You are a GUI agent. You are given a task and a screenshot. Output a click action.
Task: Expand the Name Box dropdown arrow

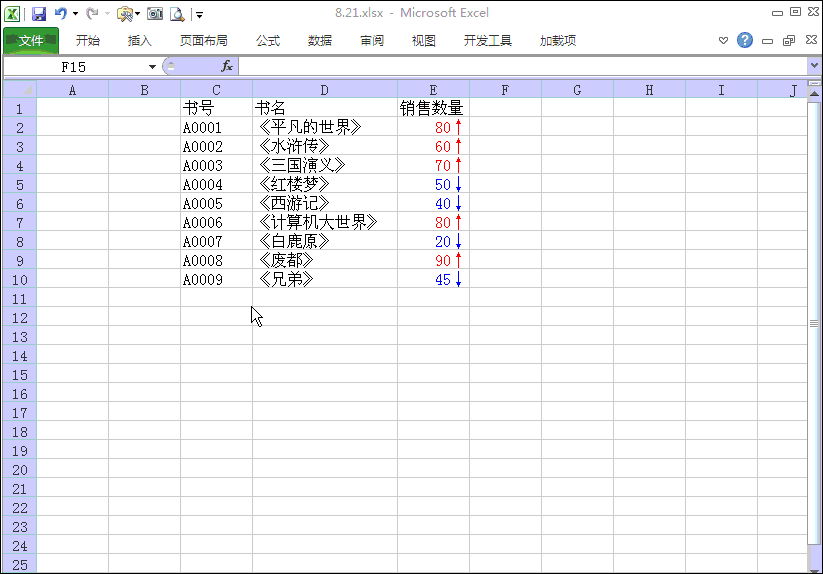pos(152,66)
